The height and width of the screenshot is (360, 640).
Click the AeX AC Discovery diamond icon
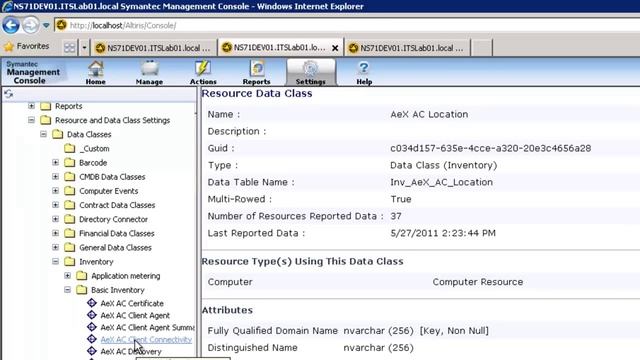(92, 351)
